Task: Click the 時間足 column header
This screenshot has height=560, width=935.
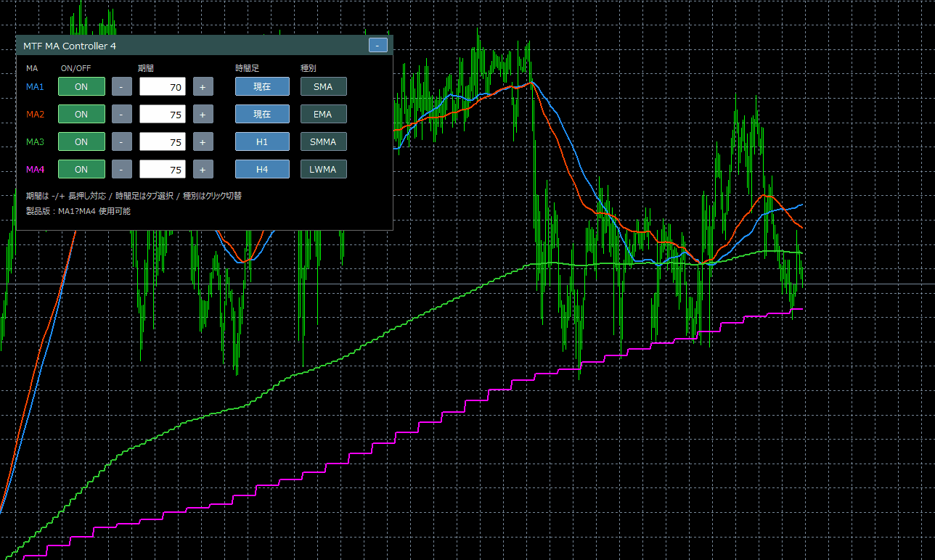Action: (x=247, y=68)
